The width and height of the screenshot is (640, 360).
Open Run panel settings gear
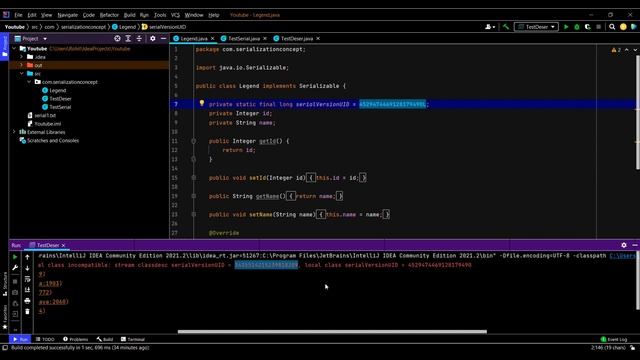[624, 245]
